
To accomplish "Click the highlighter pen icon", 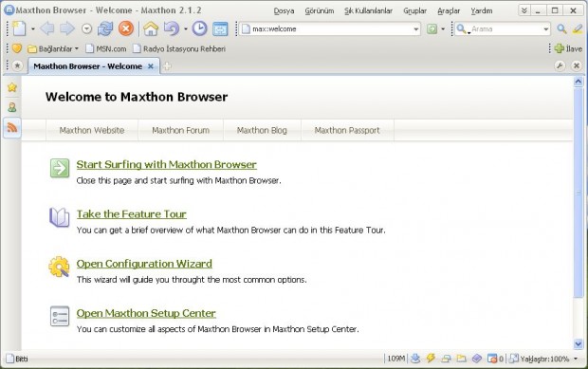I will (x=578, y=28).
